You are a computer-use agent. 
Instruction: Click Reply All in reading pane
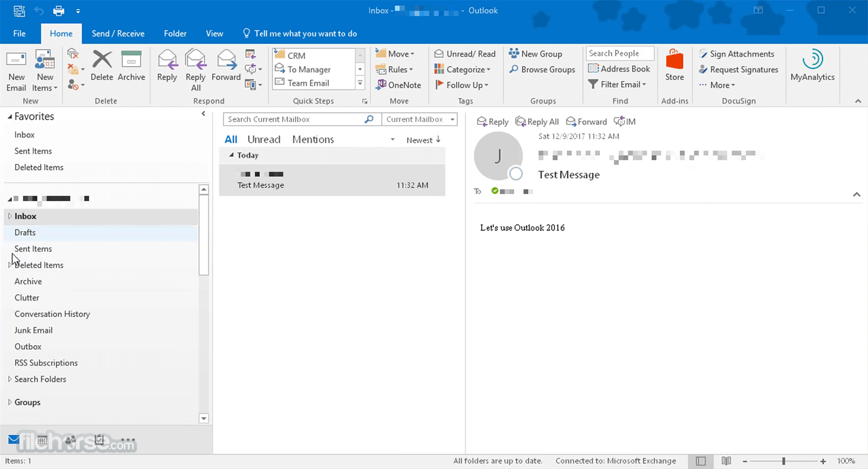point(537,121)
